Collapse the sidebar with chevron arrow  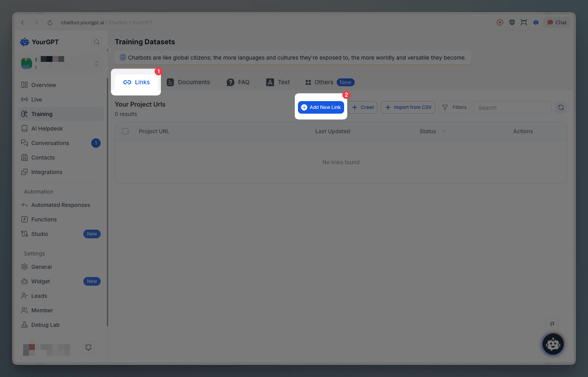coord(108,50)
